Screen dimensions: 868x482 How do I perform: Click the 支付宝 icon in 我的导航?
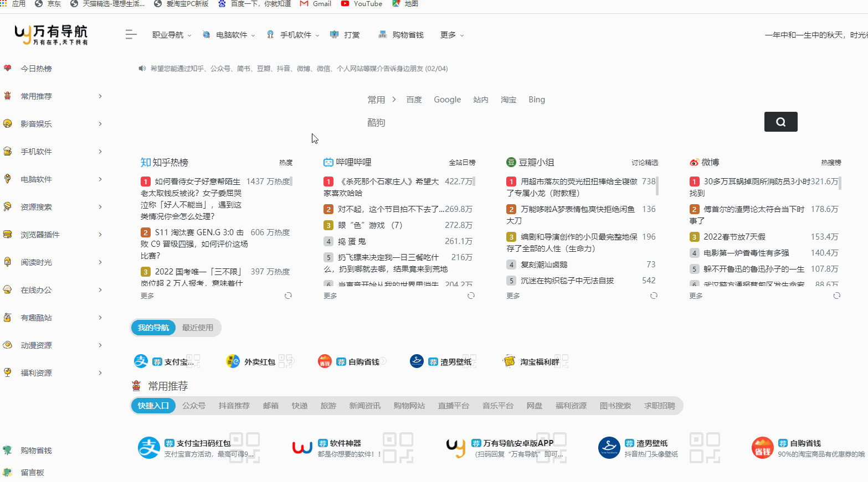click(x=141, y=361)
